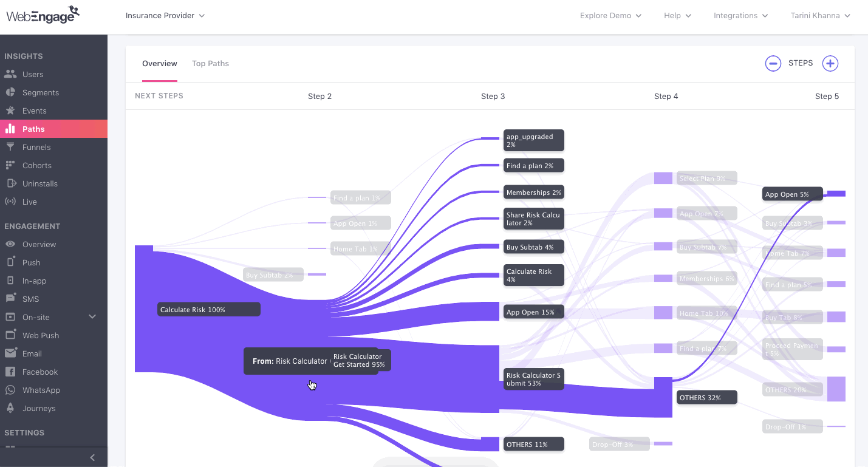Open the Integrations dropdown menu
This screenshot has width=868, height=467.
[x=740, y=15]
